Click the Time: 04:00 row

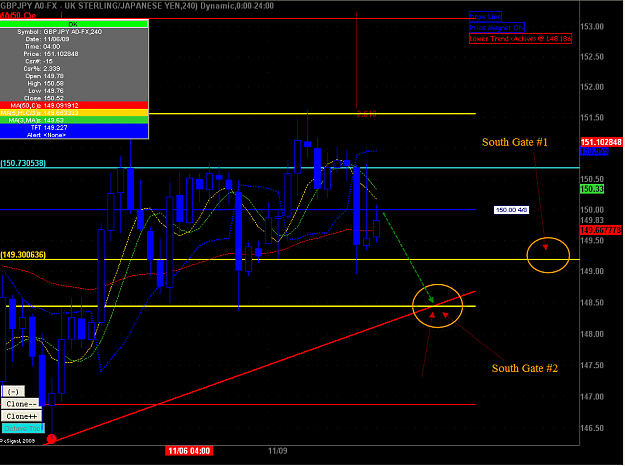(74, 46)
